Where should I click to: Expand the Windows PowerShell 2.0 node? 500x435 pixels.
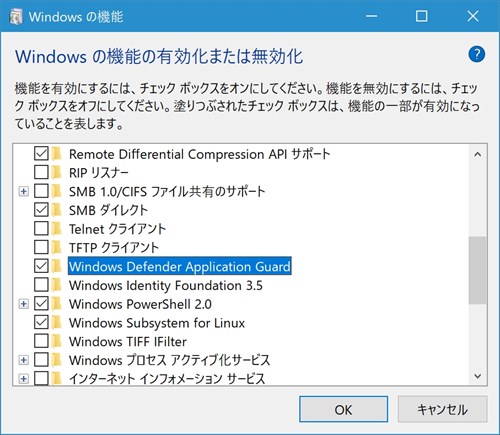[23, 304]
